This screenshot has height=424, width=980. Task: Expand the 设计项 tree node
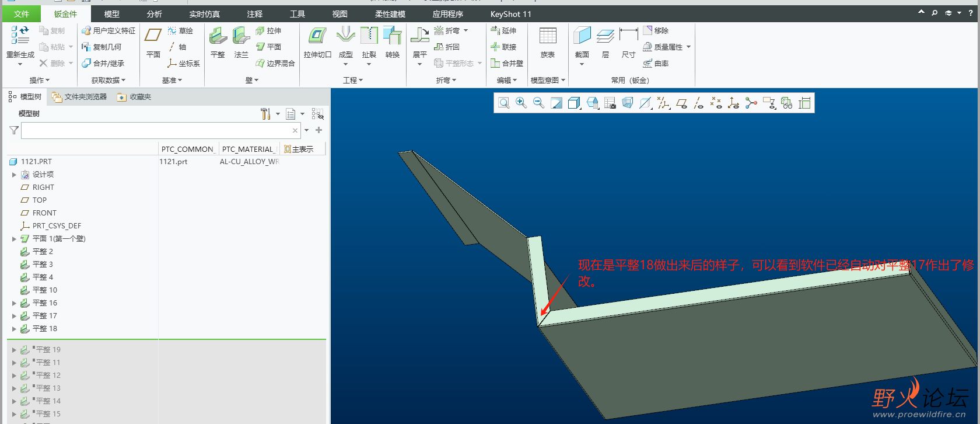14,175
